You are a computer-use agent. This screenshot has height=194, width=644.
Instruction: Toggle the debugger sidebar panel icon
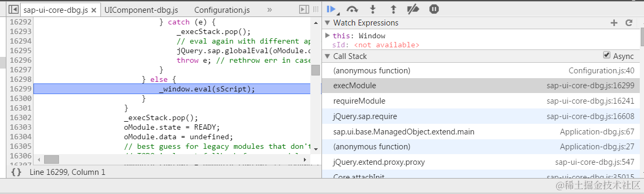(304, 9)
